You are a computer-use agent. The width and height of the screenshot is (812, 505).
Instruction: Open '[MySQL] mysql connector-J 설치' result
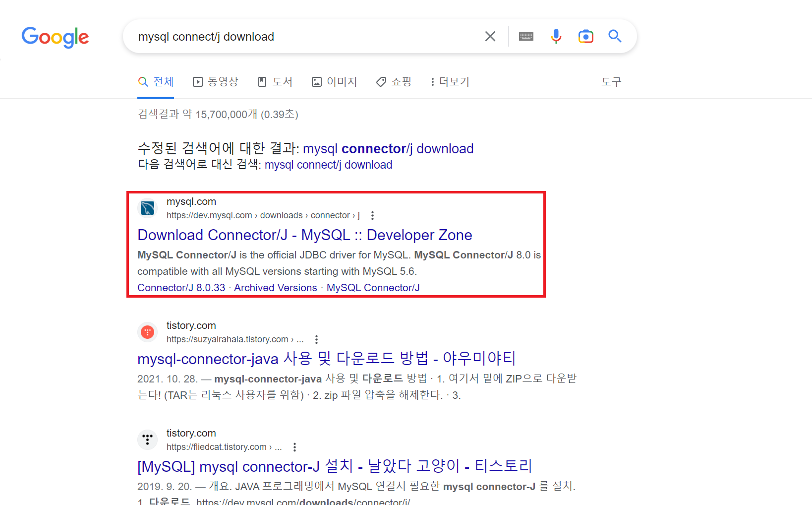335,466
